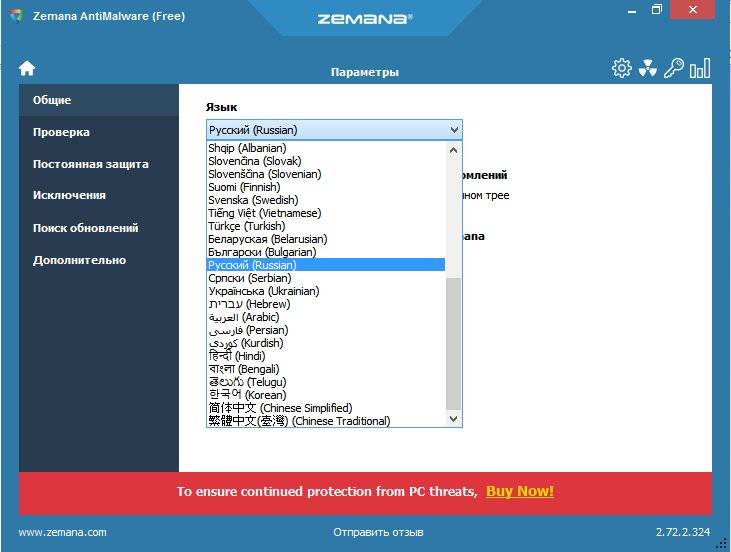Select Slovenščina (Slovenian) language
The width and height of the screenshot is (731, 552).
(x=326, y=174)
